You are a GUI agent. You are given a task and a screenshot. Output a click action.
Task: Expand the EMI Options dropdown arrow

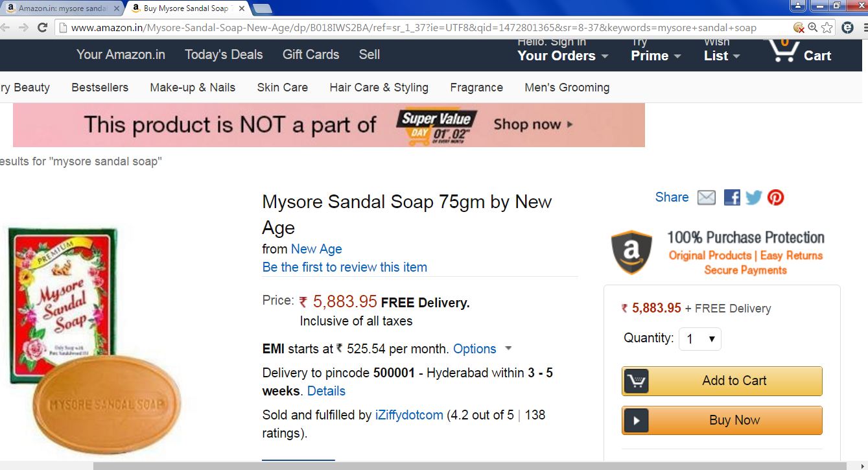(x=508, y=349)
